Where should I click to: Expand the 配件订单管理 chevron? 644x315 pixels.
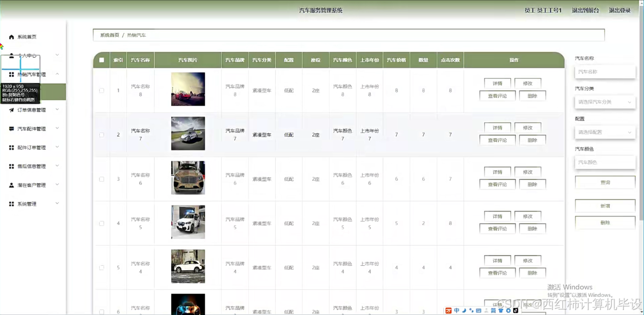point(57,147)
